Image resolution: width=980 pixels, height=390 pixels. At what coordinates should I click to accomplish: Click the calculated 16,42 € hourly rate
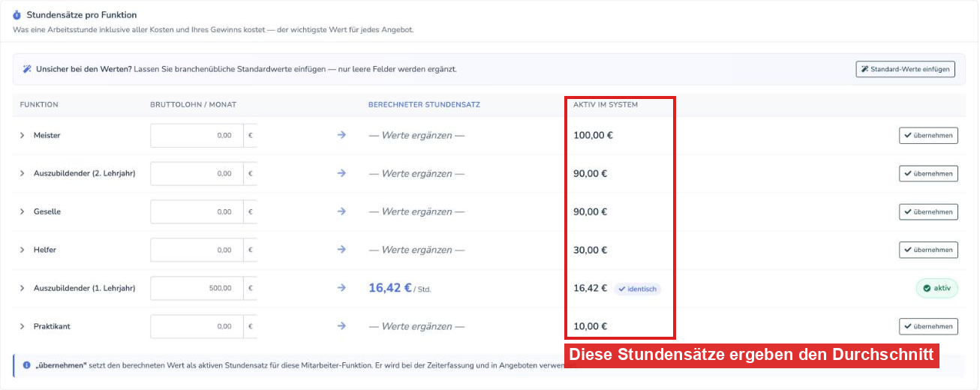(x=390, y=288)
